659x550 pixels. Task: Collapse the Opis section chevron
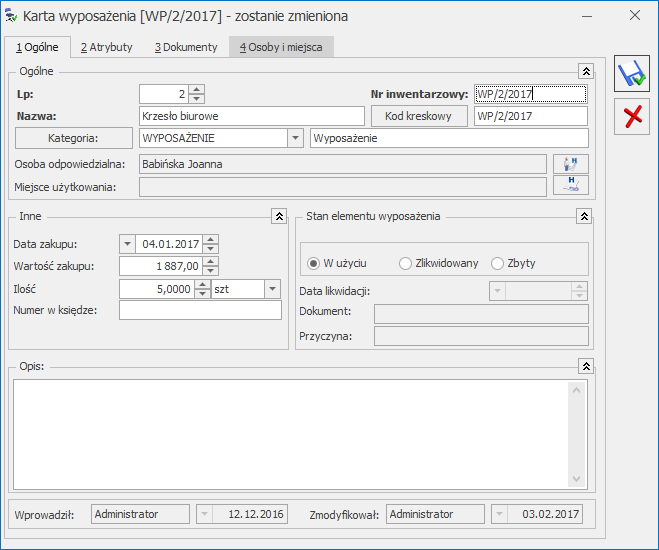coord(586,366)
